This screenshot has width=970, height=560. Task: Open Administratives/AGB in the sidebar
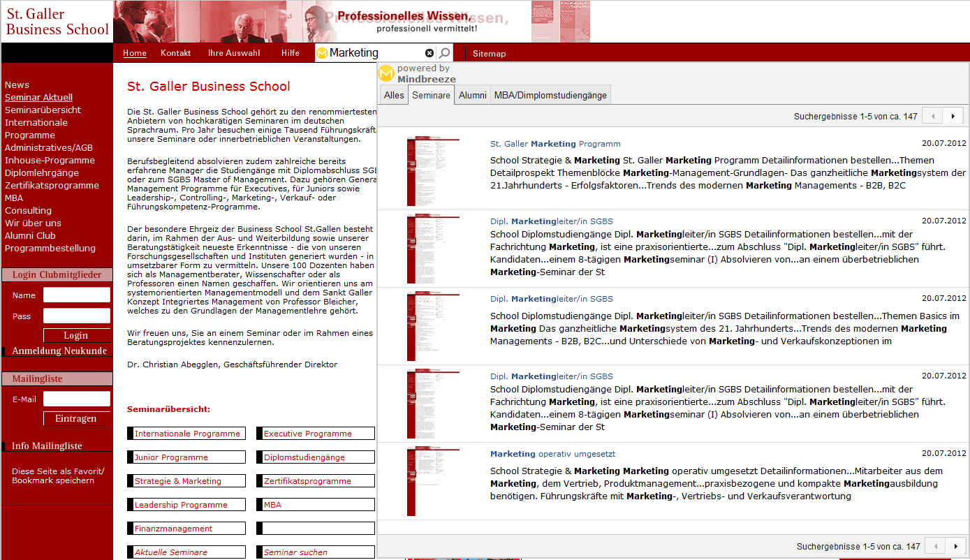tap(49, 148)
